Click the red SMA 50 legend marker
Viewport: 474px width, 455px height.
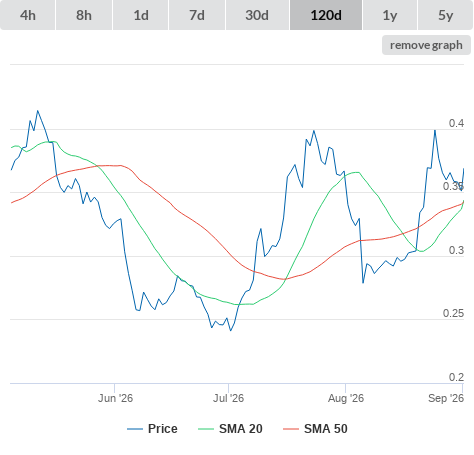tap(291, 429)
